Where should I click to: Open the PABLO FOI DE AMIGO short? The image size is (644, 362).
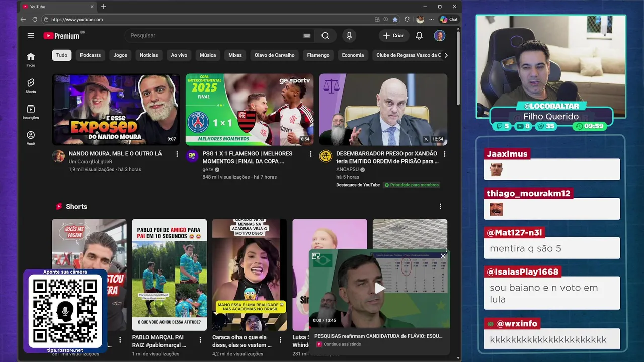pos(169,275)
